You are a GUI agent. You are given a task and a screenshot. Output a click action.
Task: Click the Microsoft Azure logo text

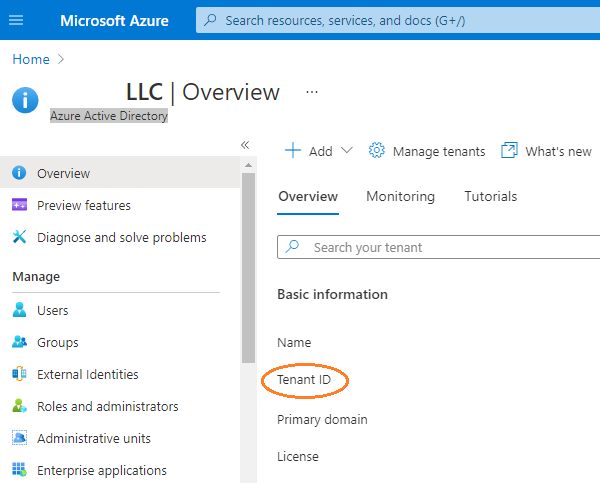coord(114,21)
